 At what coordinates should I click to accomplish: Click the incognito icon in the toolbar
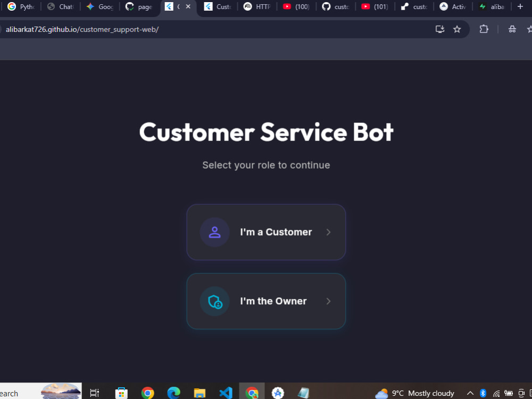pyautogui.click(x=512, y=29)
